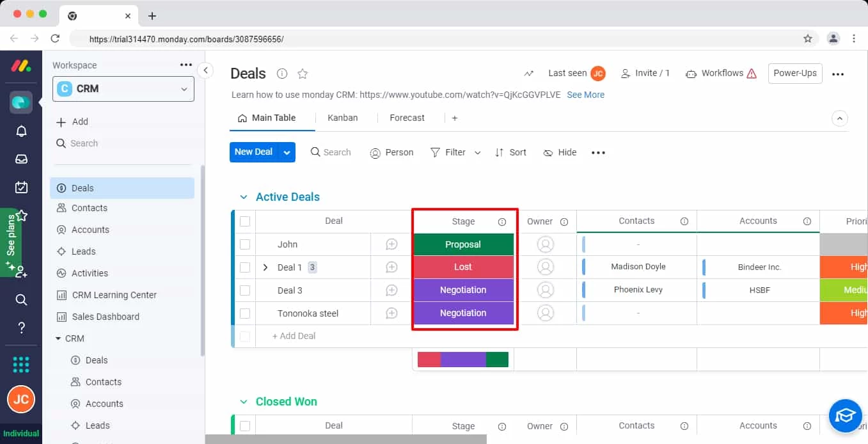
Task: Open Workspace three-dots options menu
Action: click(x=186, y=65)
